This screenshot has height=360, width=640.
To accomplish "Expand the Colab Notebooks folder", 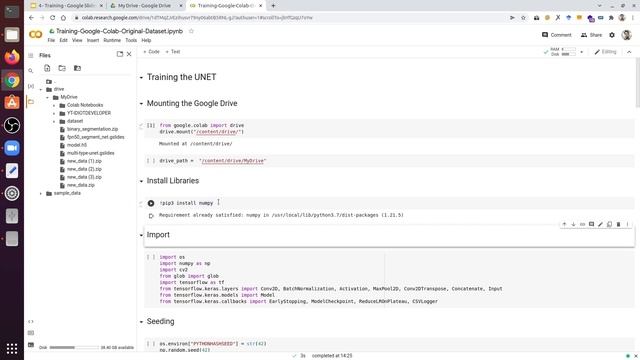I will tap(54, 105).
